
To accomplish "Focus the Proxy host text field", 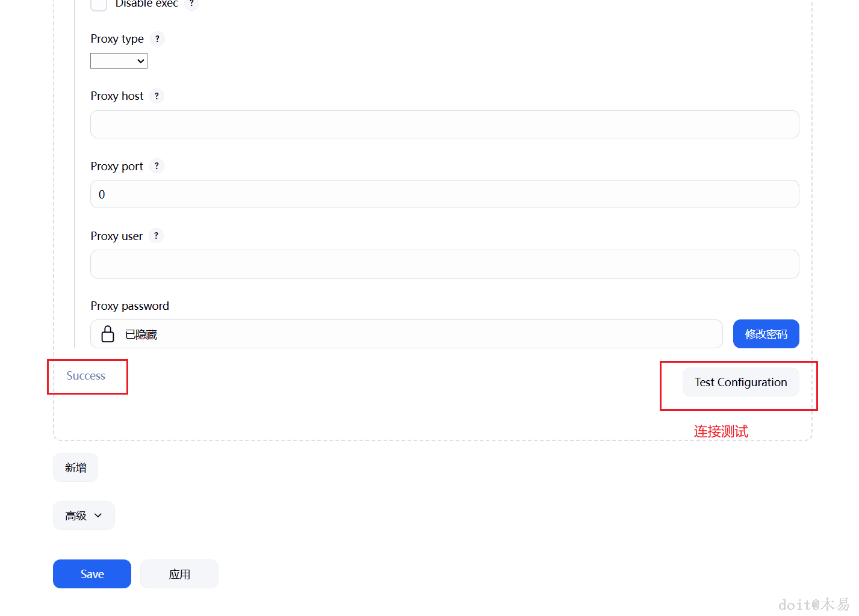I will tap(444, 125).
